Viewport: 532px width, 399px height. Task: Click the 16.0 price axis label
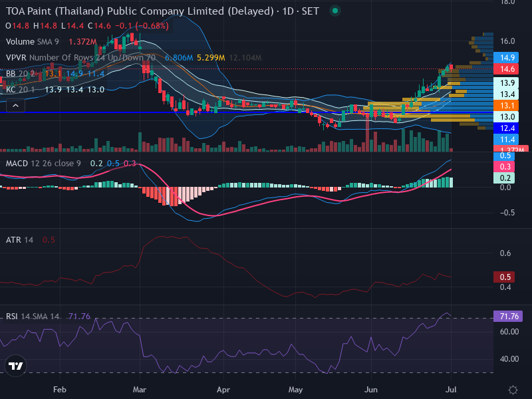point(507,41)
